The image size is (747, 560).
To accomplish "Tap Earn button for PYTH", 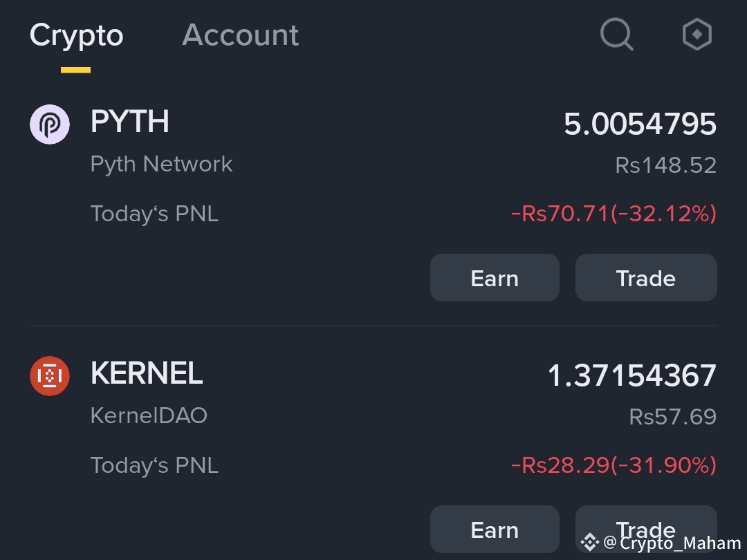I will click(495, 278).
